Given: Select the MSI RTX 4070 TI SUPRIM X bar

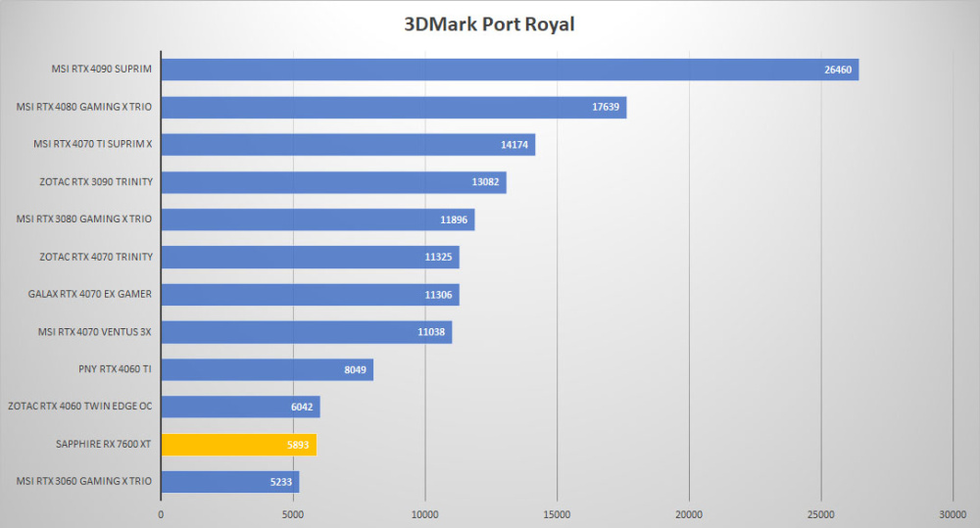Looking at the screenshot, I should tap(348, 144).
